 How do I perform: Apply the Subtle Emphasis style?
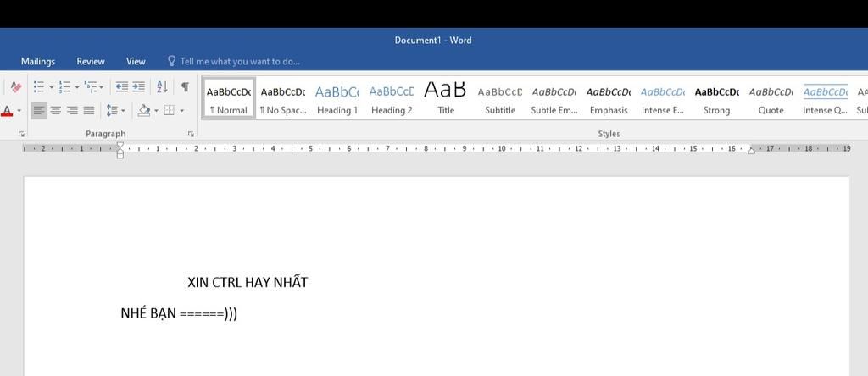pos(554,98)
